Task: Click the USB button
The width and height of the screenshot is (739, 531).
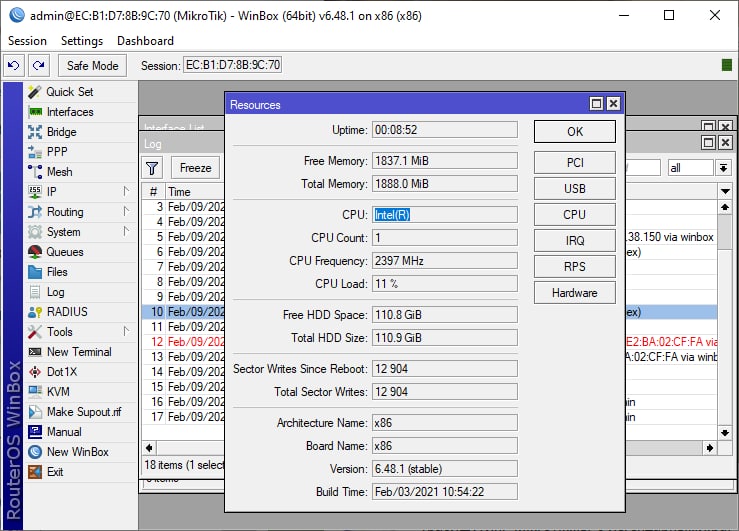Action: [x=575, y=188]
